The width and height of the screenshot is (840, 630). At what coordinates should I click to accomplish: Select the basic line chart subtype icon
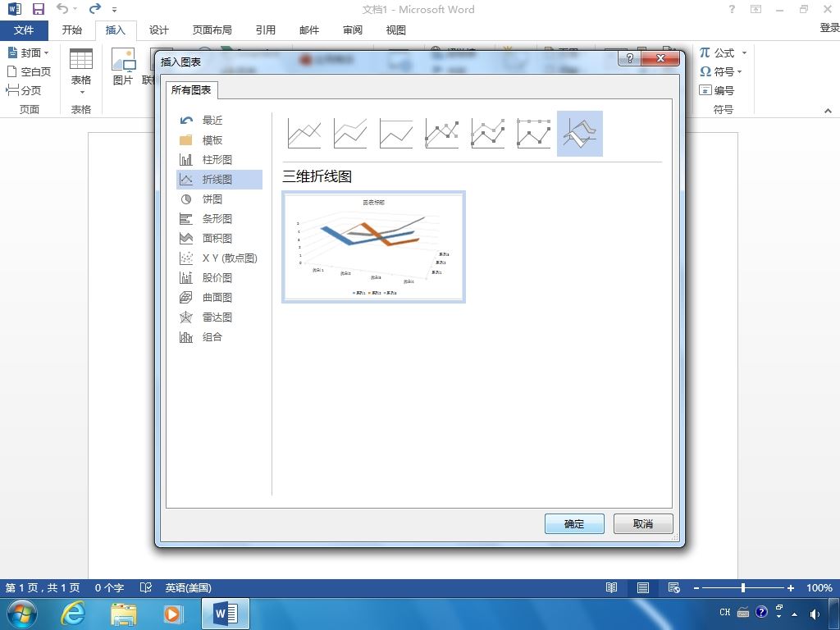pos(304,134)
